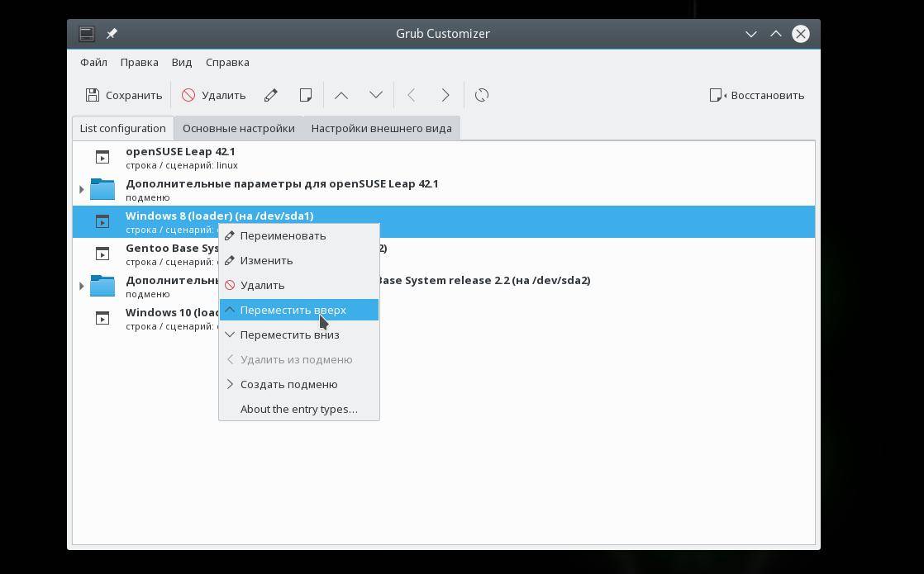Viewport: 924px width, 574px height.
Task: Click the toolbar move up arrow
Action: point(341,95)
